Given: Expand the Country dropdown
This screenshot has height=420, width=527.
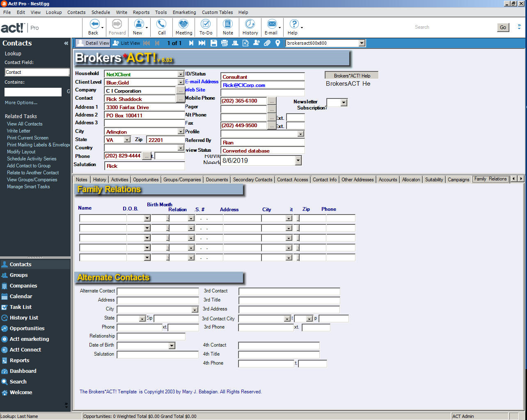Looking at the screenshot, I should 181,148.
